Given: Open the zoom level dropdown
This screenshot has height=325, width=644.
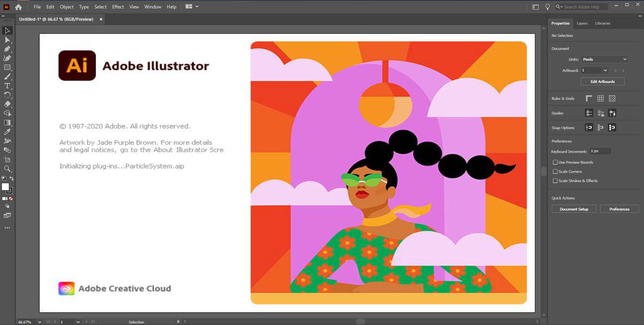Looking at the screenshot, I should tap(40, 322).
